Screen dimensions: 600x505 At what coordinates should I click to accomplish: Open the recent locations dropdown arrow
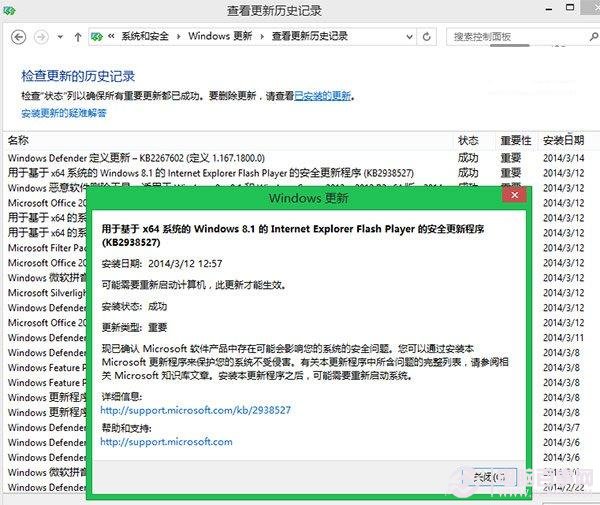click(x=59, y=37)
